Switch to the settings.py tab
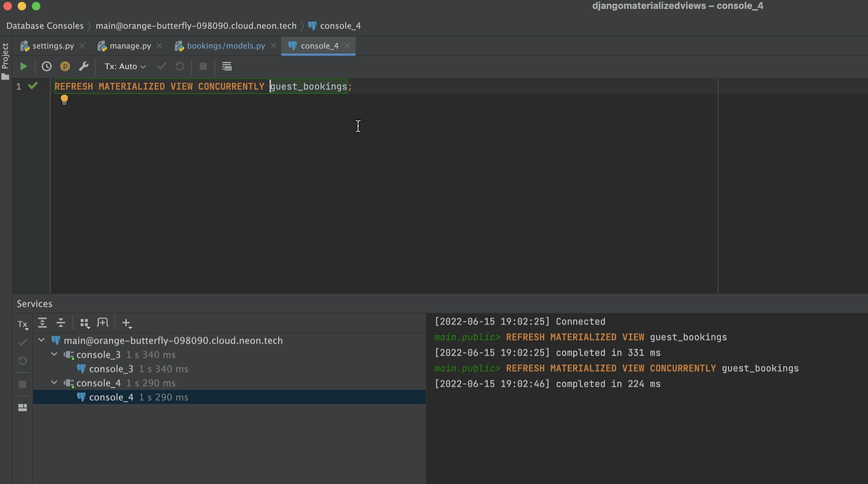Image resolution: width=868 pixels, height=484 pixels. 53,46
